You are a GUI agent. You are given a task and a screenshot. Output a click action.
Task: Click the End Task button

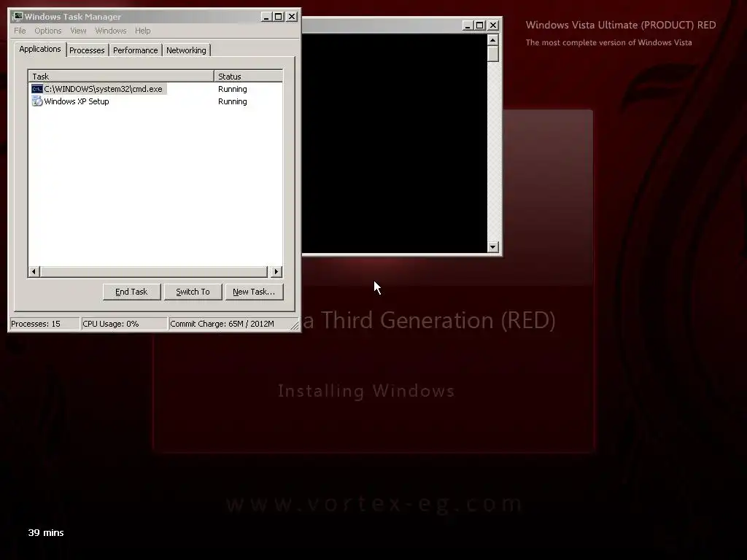pyautogui.click(x=131, y=292)
